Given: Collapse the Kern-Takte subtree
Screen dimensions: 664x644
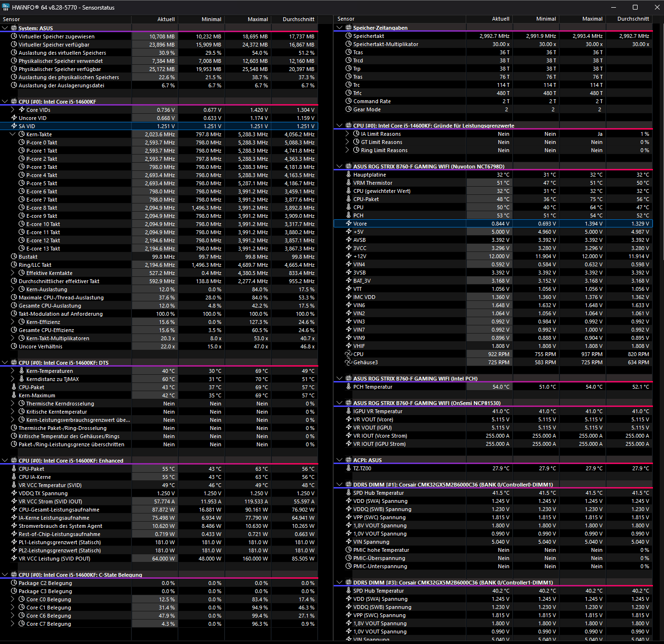Looking at the screenshot, I should click(13, 134).
